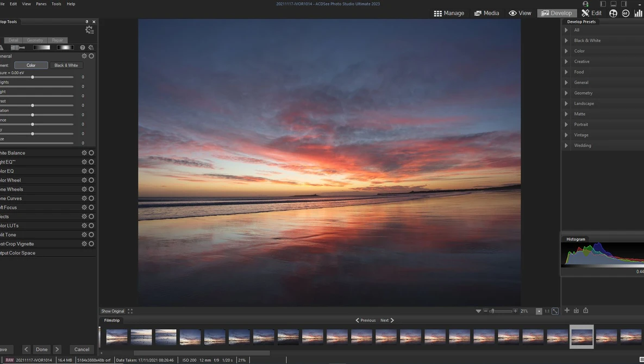Select Black & White treatment
The image size is (644, 364).
tap(66, 65)
